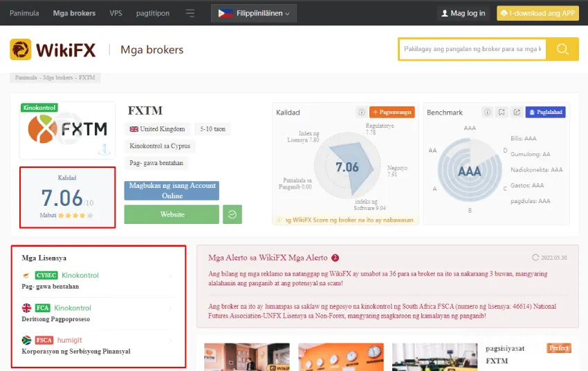This screenshot has width=588, height=371.
Task: Click the UK flag icon next to FCA
Action: [x=26, y=307]
